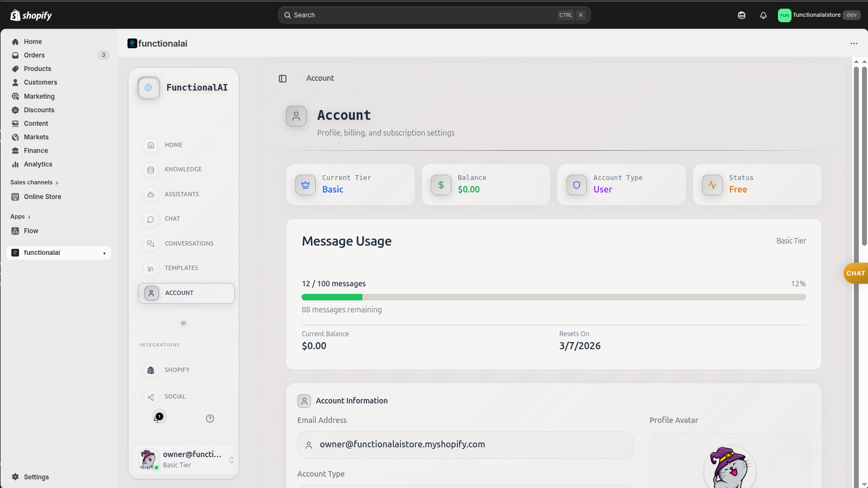Viewport: 868px width, 488px height.
Task: Open the overflow menu next to functionalai header
Action: click(853, 43)
